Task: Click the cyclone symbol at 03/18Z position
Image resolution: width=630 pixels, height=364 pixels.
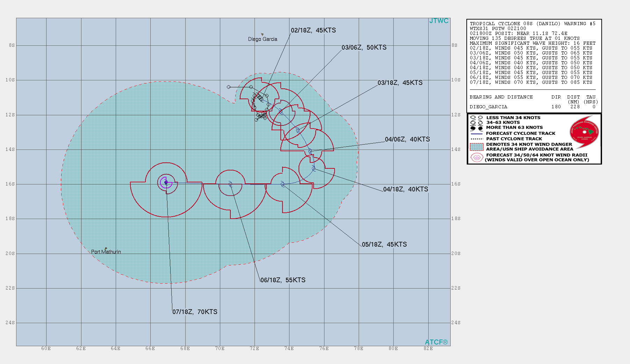Action: (298, 130)
